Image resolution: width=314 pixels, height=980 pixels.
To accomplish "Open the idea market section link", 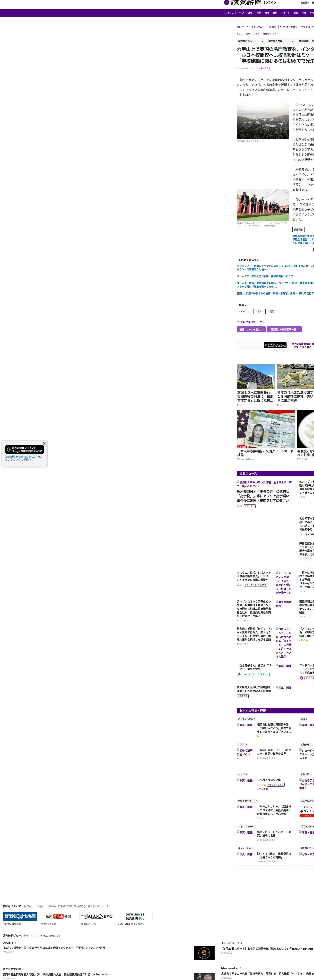I will [x=231, y=968].
